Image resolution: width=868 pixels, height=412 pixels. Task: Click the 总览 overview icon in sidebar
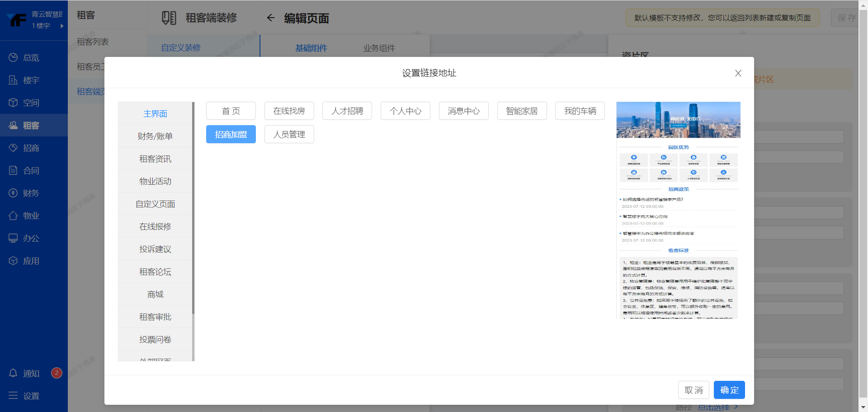pos(13,57)
